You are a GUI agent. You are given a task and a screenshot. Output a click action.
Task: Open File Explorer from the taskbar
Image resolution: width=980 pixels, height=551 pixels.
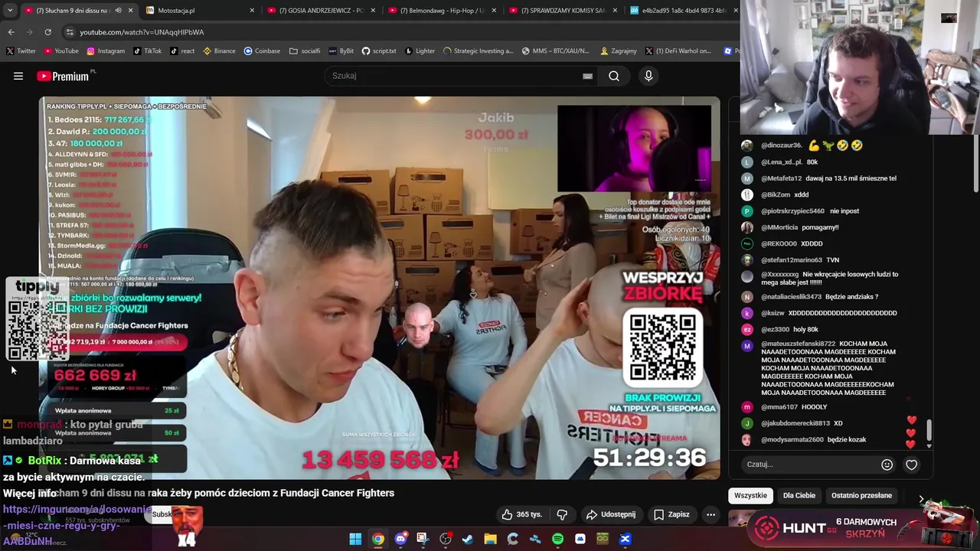pyautogui.click(x=490, y=539)
